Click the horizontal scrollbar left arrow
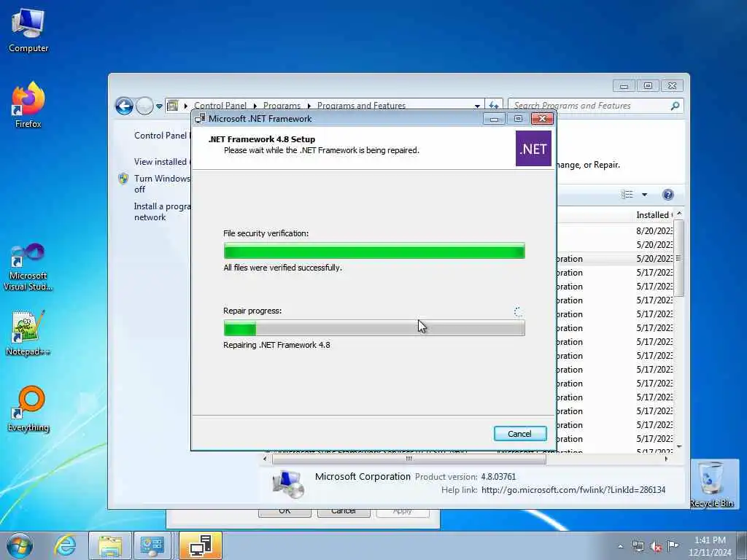Image resolution: width=747 pixels, height=560 pixels. [265, 459]
